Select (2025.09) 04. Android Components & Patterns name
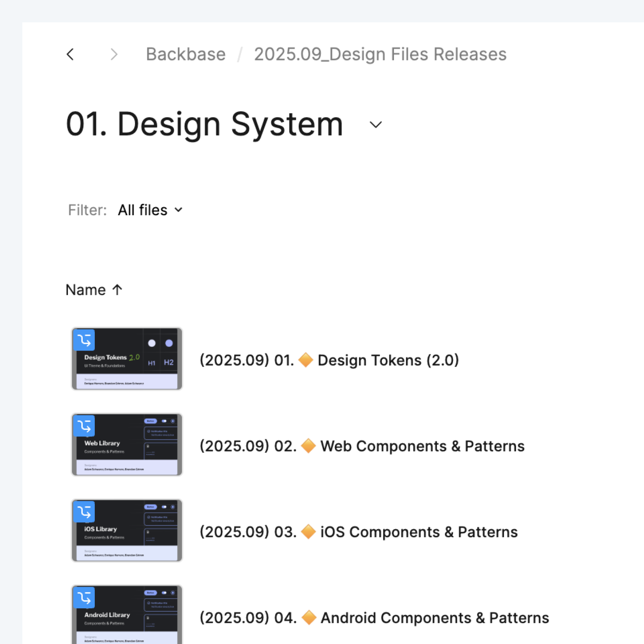This screenshot has width=644, height=644. 374,618
